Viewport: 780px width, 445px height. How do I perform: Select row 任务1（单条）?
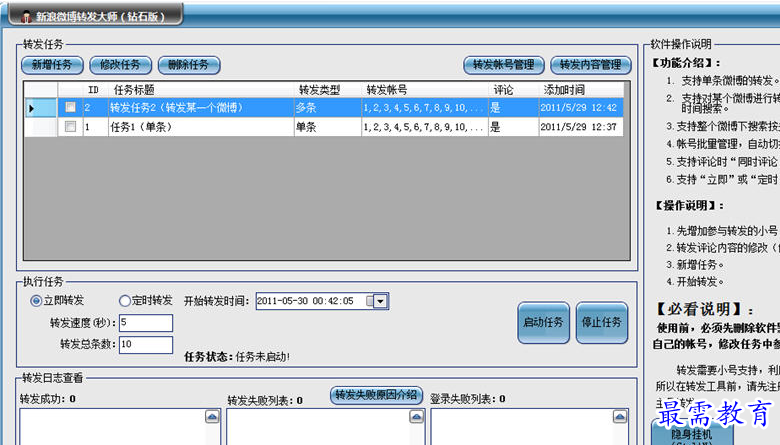(x=323, y=127)
